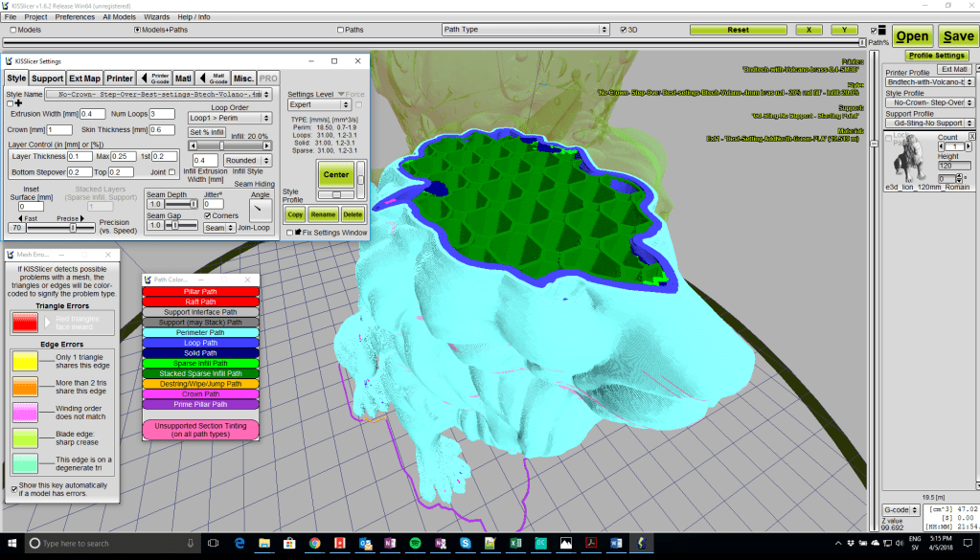Enable the Joint checkbox
Screen dimensions: 980x560
[172, 172]
